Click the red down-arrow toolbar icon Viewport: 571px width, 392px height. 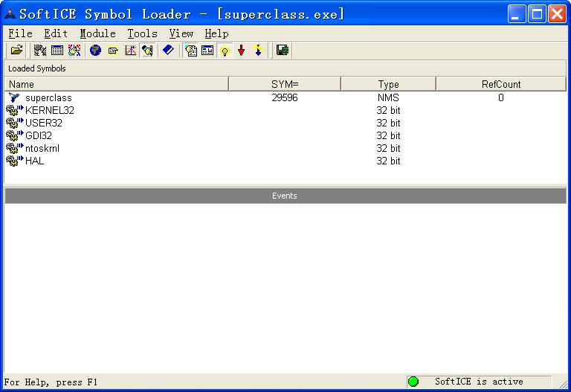coord(242,51)
